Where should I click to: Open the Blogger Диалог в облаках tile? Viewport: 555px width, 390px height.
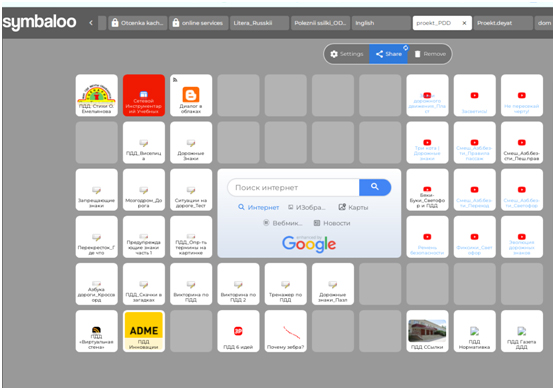[x=191, y=95]
